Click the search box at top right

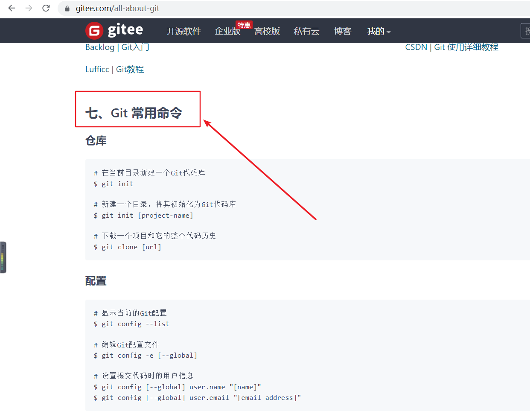[526, 31]
